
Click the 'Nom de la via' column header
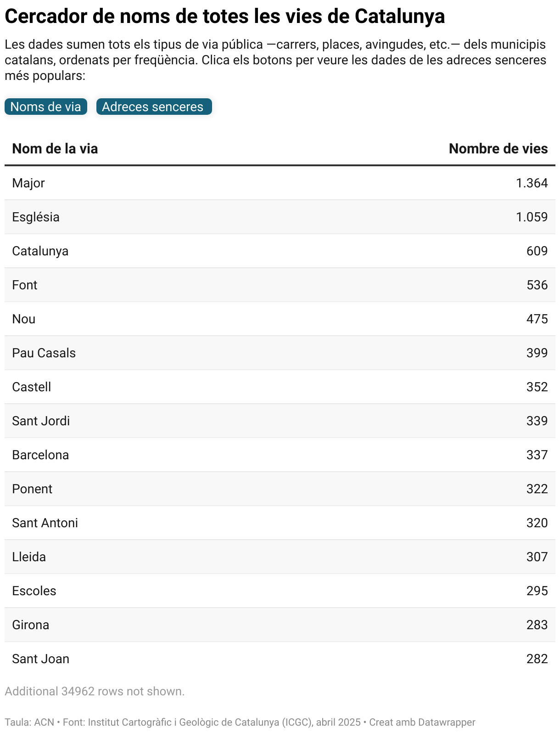point(55,148)
